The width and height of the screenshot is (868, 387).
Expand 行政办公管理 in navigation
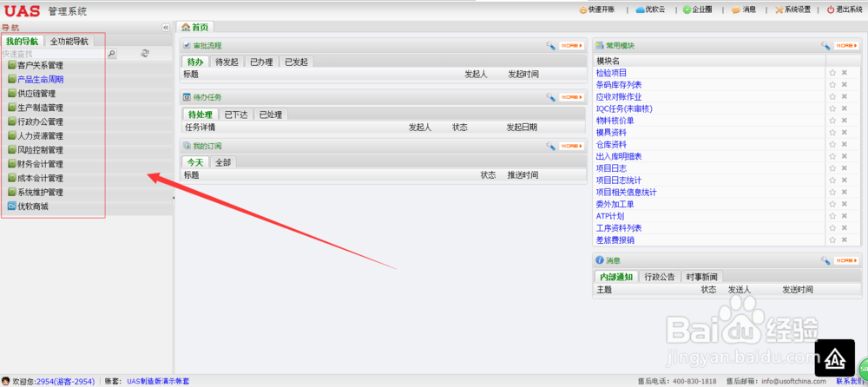40,121
